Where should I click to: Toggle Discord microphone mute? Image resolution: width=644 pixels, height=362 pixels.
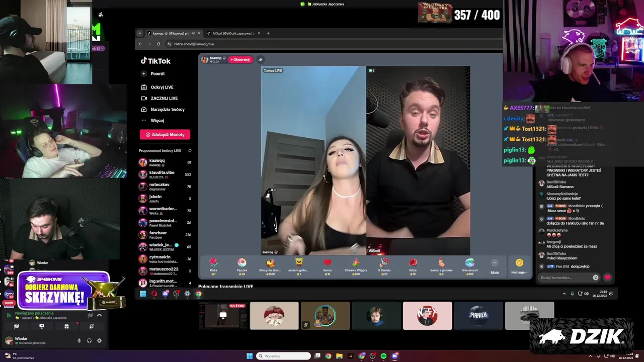coord(79,341)
